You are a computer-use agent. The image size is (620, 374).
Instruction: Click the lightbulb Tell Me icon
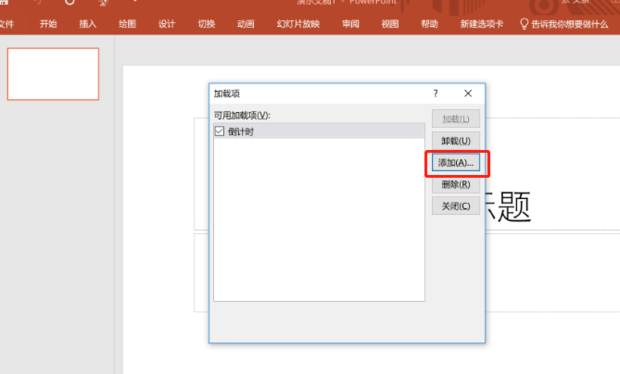pos(524,24)
